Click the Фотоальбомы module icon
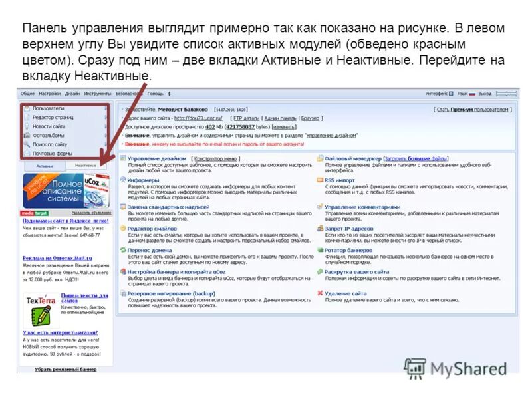 tap(28, 135)
